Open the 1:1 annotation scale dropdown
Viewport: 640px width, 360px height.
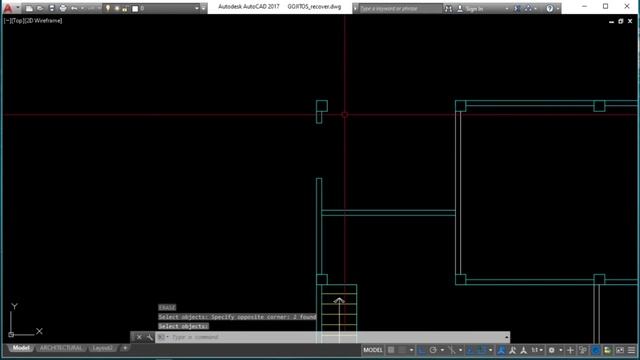[x=537, y=350]
